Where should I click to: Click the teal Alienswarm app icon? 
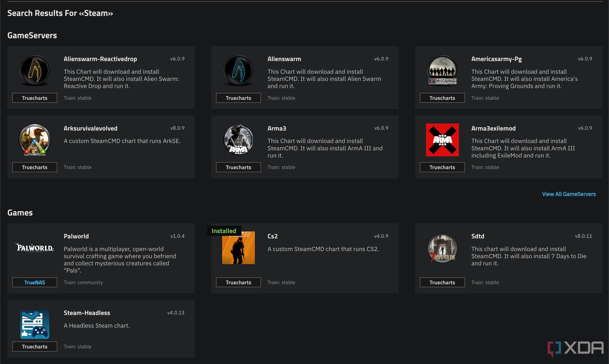(x=238, y=70)
